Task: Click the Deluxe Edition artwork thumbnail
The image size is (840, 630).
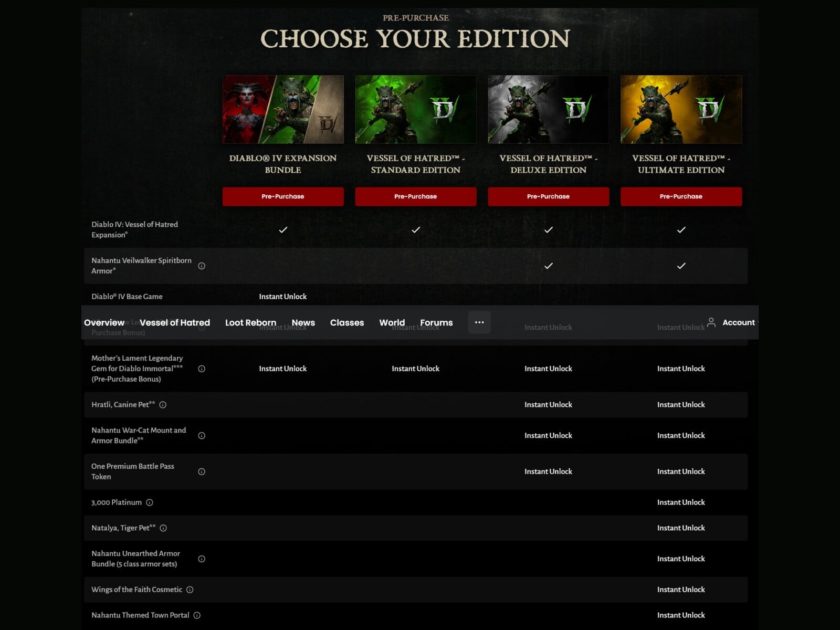Action: [x=548, y=109]
